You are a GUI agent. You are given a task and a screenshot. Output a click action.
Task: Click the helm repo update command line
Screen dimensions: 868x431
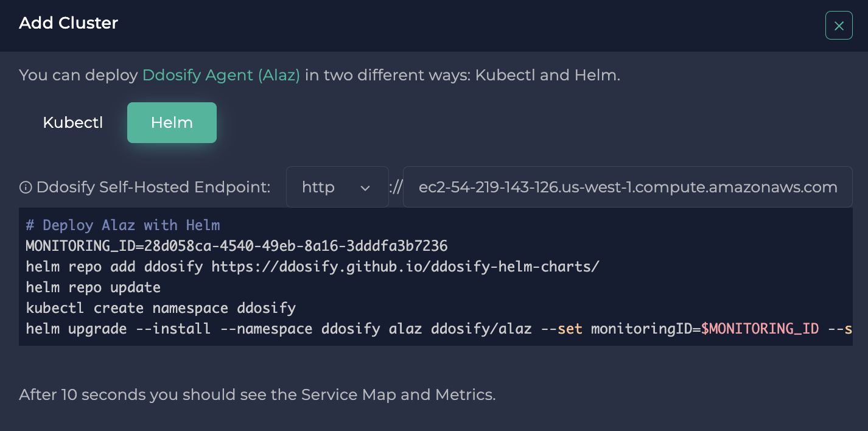tap(94, 287)
